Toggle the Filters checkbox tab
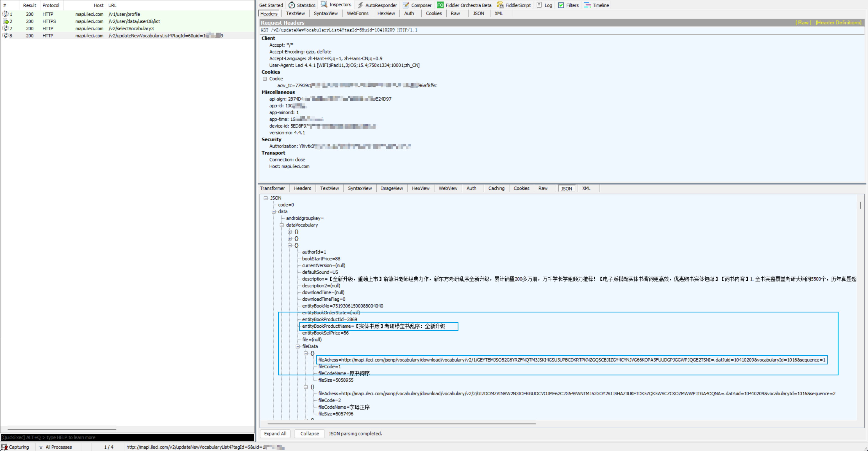The image size is (868, 451). click(x=561, y=5)
